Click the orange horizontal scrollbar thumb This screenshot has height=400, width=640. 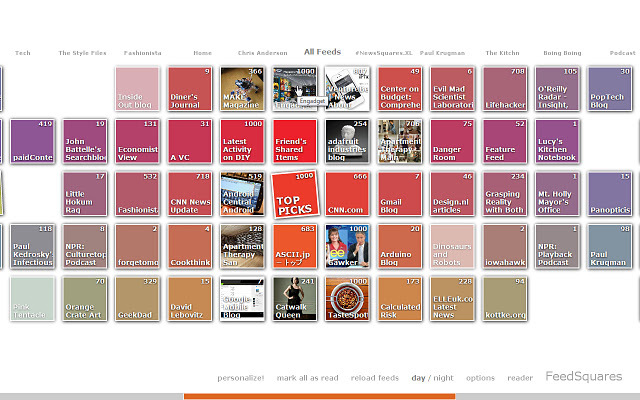coord(320,396)
